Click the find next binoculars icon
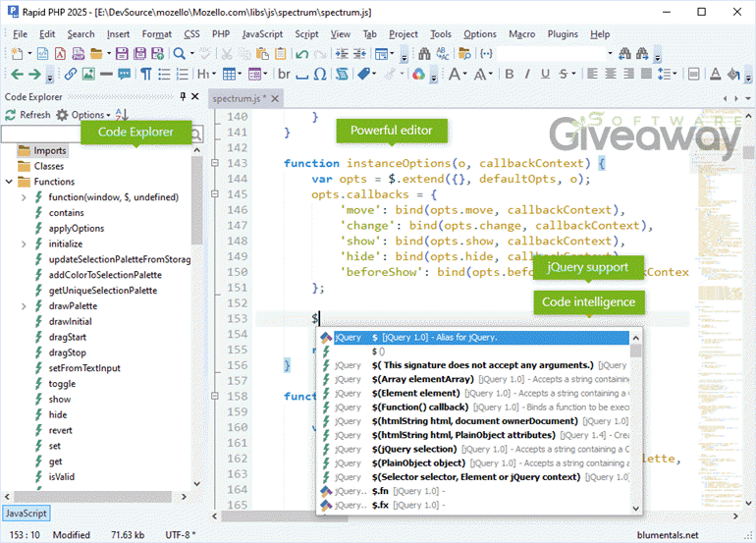 click(x=642, y=54)
